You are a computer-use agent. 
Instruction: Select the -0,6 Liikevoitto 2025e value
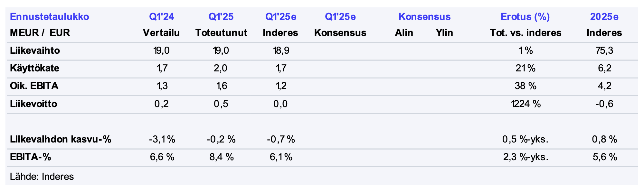pos(604,104)
